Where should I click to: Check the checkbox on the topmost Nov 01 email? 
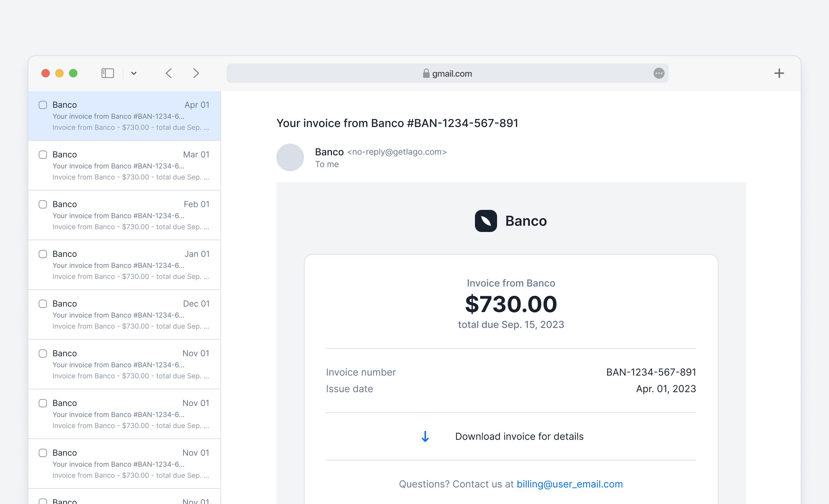[x=43, y=353]
